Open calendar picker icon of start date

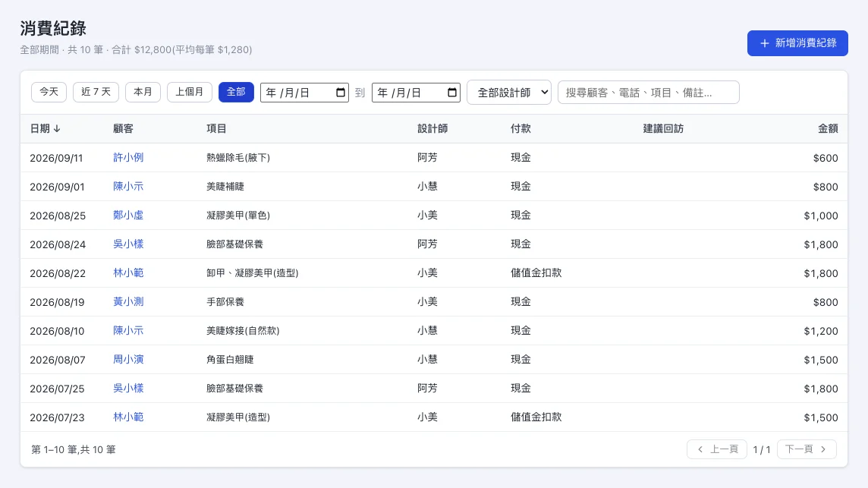click(341, 93)
